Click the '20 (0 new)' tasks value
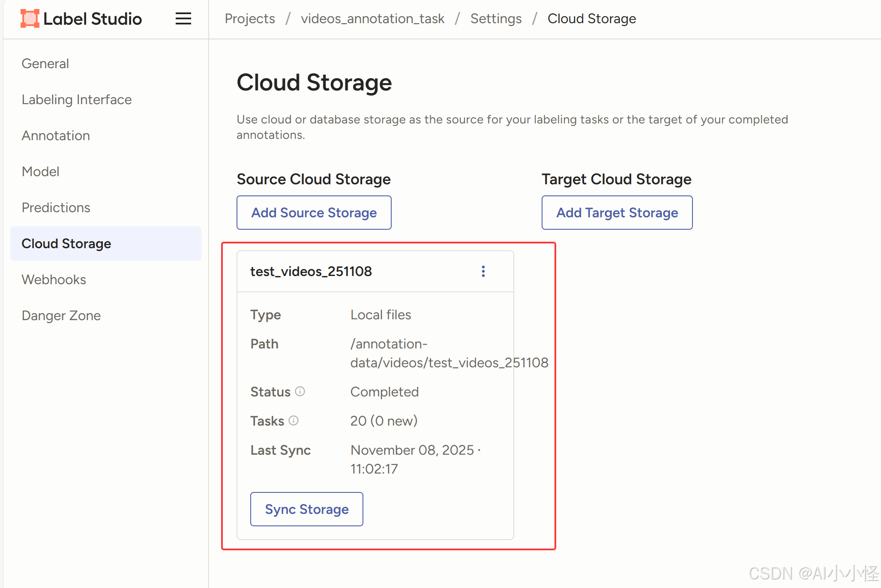The width and height of the screenshot is (881, 588). (384, 421)
